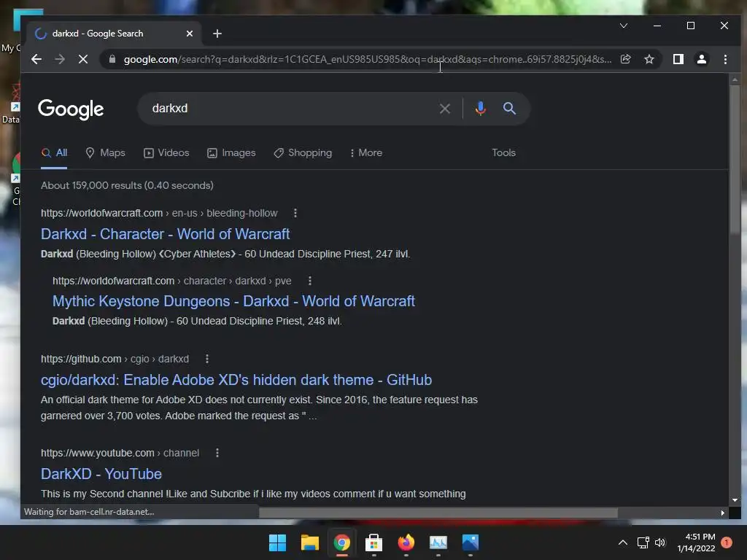Stop loading the page
The image size is (747, 560).
(83, 59)
